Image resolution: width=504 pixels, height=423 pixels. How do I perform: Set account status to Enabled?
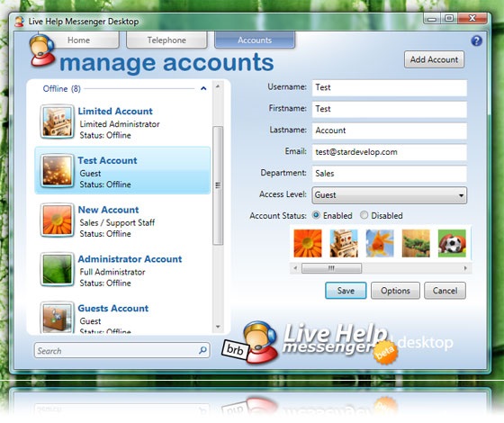[316, 215]
